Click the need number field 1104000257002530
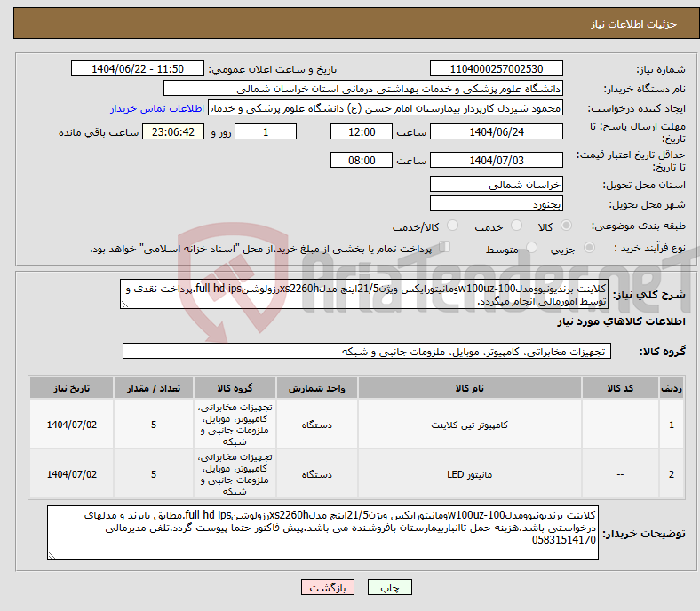The image size is (700, 611). point(496,68)
